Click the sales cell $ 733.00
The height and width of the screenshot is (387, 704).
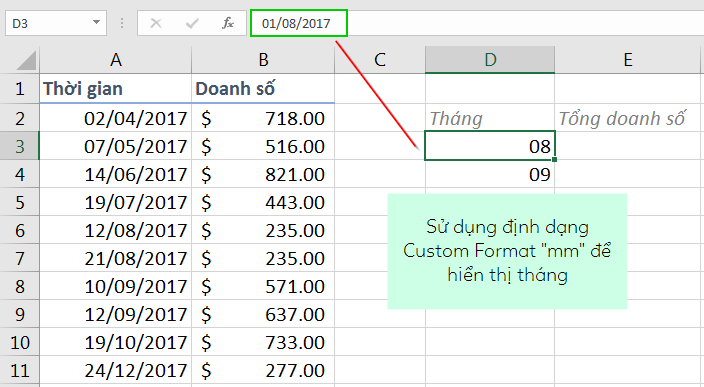[x=263, y=342]
